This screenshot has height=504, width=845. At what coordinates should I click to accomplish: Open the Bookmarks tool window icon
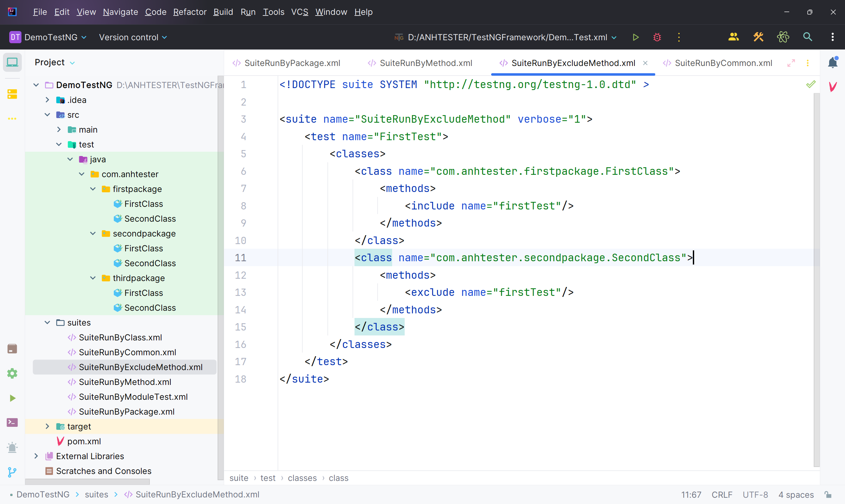coord(12,349)
